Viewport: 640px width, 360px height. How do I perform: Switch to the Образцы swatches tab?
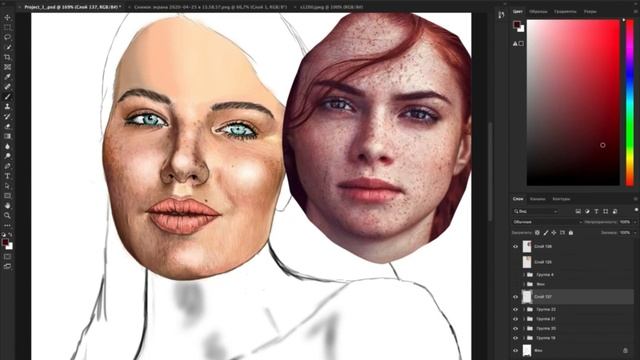538,11
